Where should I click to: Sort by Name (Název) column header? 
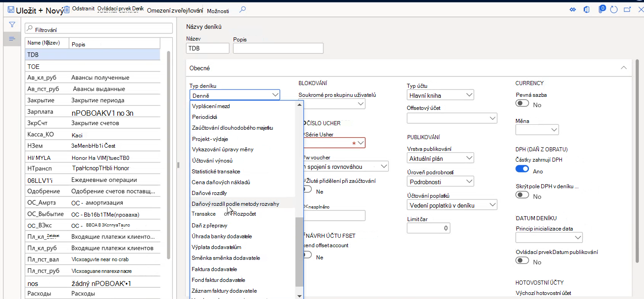46,43
